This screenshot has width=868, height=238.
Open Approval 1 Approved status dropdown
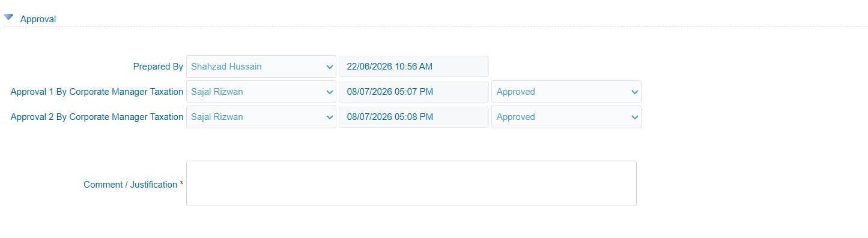[566, 92]
